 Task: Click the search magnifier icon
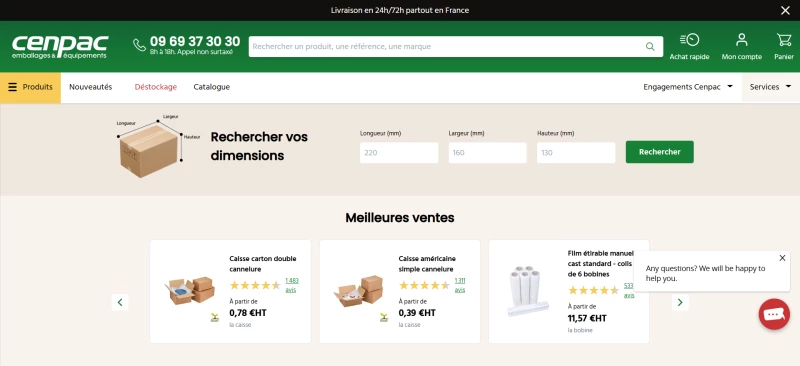[650, 46]
